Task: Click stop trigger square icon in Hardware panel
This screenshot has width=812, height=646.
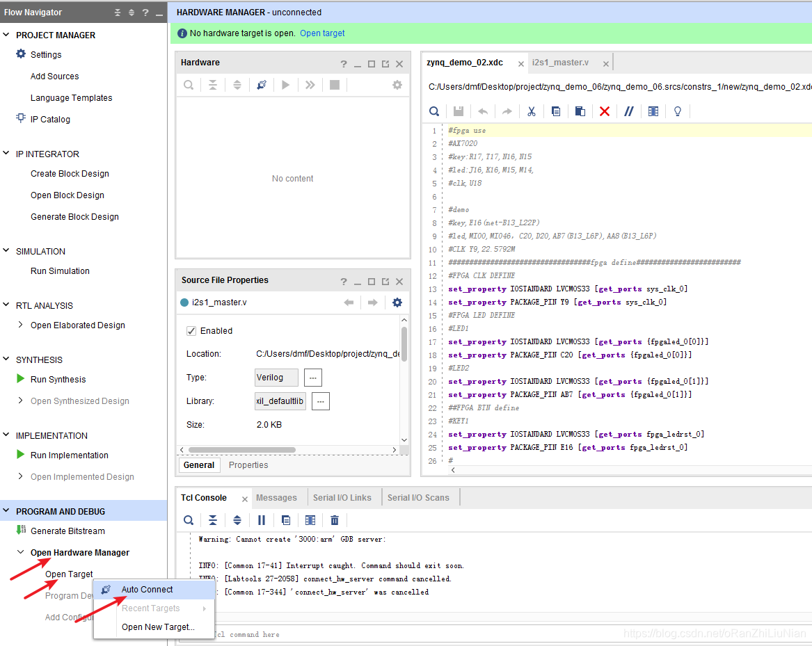Action: tap(335, 85)
